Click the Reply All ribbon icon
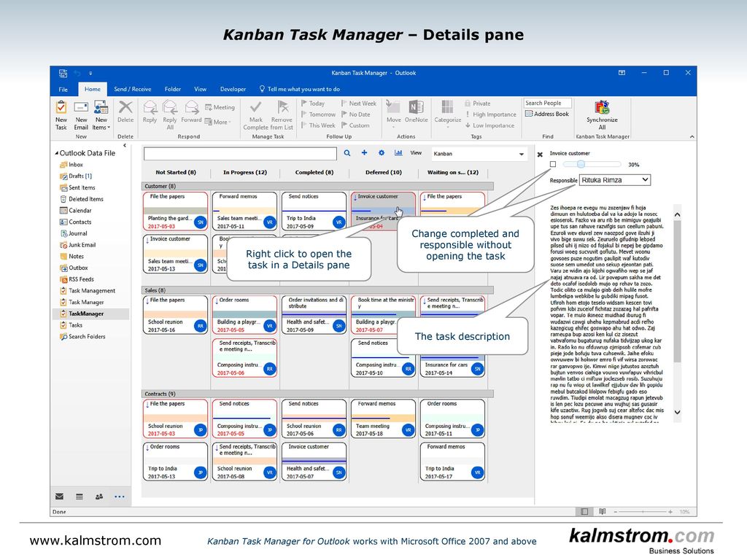The width and height of the screenshot is (747, 560). click(170, 114)
